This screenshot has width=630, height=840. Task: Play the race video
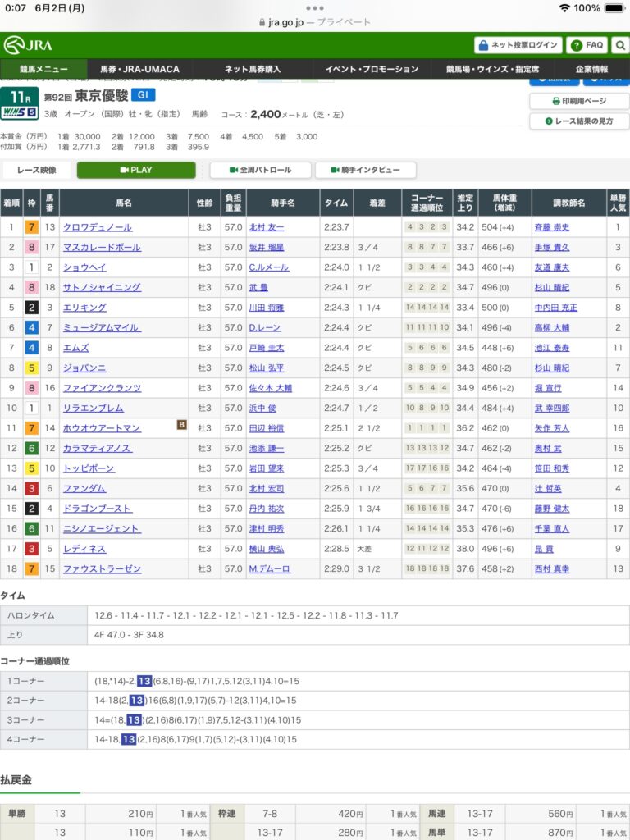136,170
